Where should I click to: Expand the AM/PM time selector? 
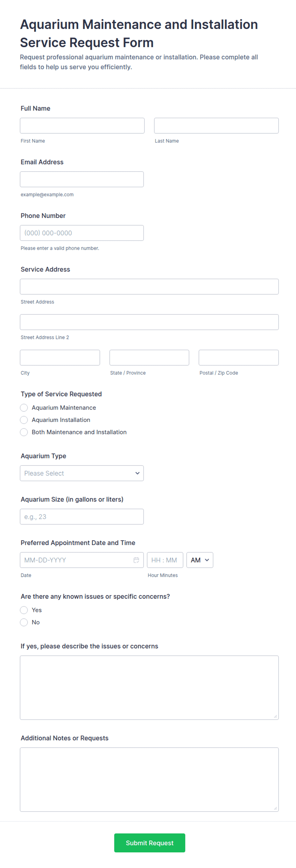pos(200,560)
